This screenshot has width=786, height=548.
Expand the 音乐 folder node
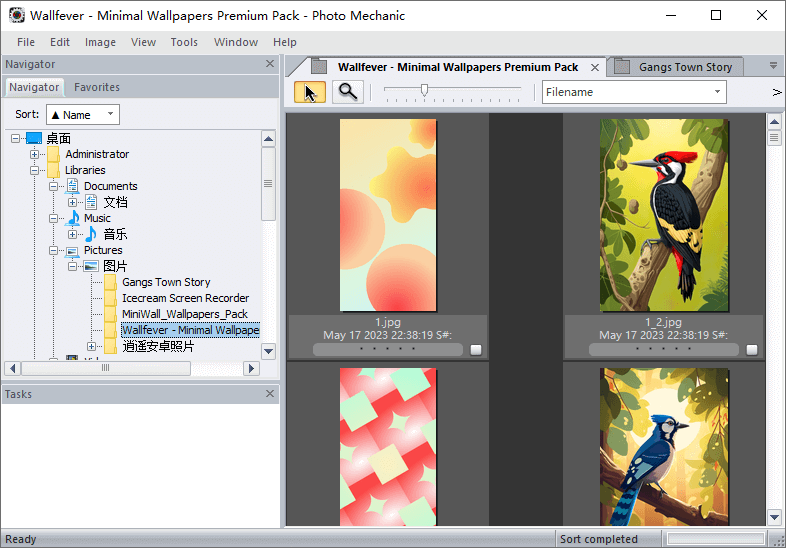point(73,234)
